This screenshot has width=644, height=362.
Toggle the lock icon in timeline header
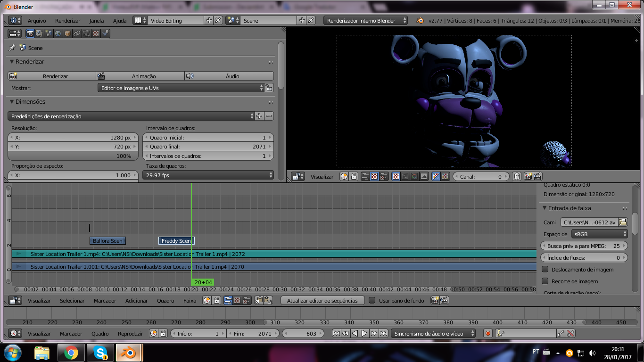(163, 333)
